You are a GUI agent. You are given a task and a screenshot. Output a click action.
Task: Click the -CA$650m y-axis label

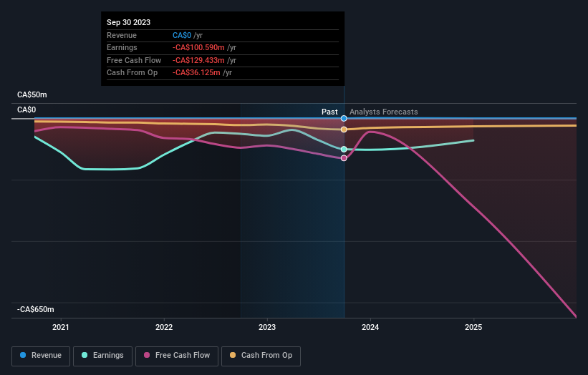tap(36, 309)
